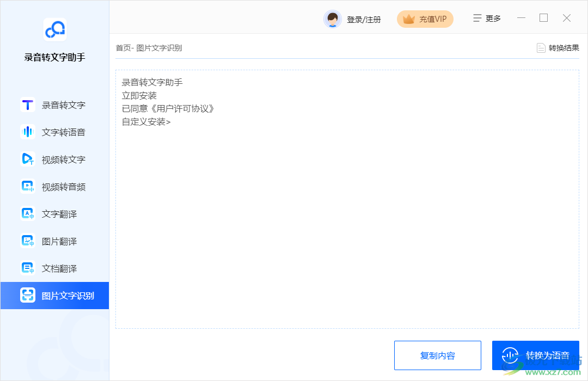Select the 视频转音频 sidebar icon

(27, 186)
